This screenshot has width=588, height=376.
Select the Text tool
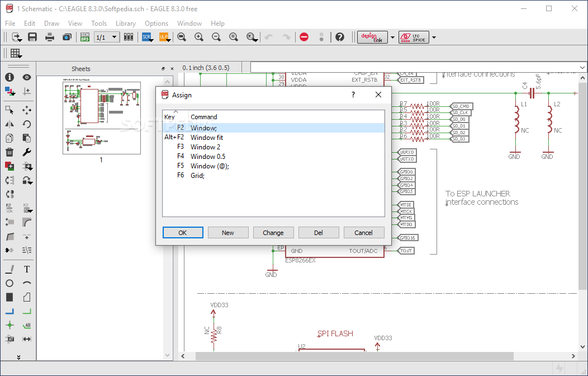27,269
